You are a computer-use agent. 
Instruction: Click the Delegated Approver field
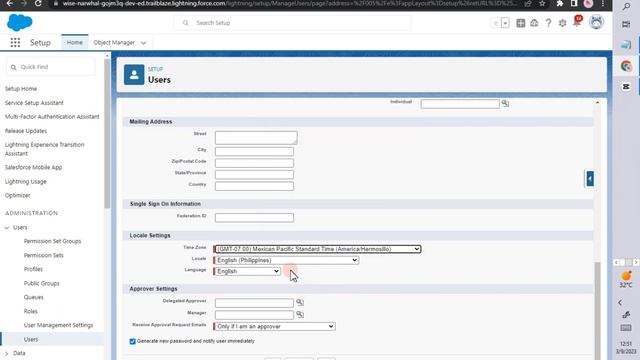254,303
